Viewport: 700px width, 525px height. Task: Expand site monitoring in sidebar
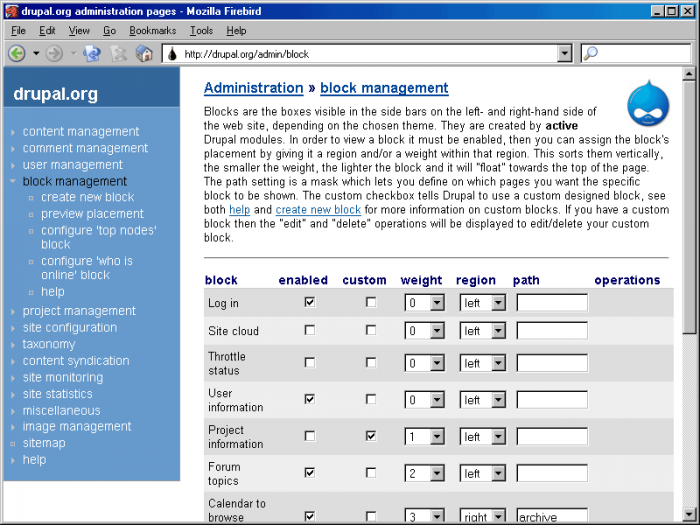[63, 377]
